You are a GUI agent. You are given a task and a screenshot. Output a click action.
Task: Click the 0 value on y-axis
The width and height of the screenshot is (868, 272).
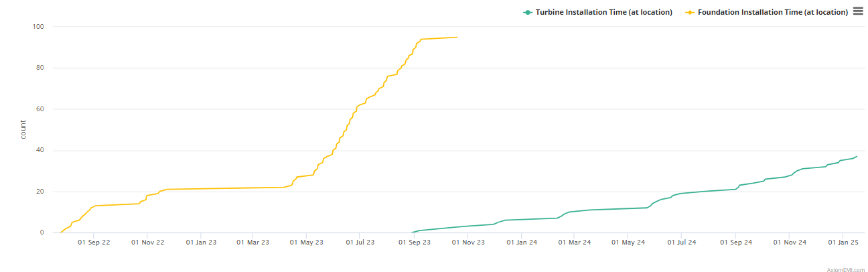[42, 233]
